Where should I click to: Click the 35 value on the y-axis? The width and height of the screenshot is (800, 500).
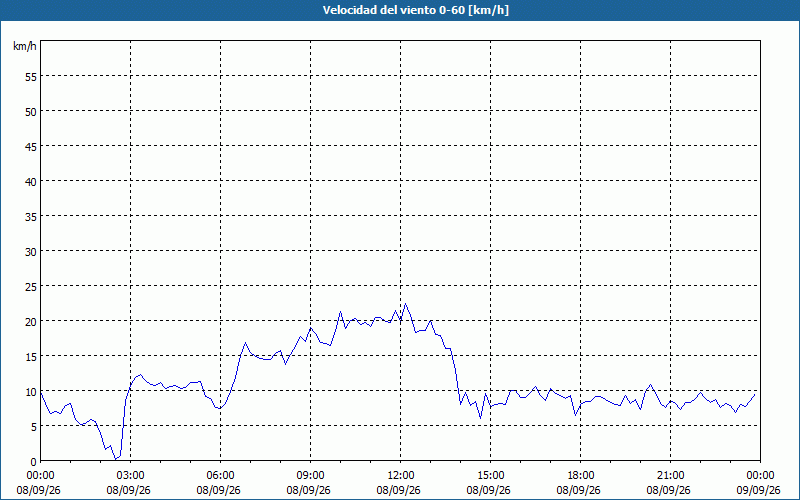pos(31,216)
